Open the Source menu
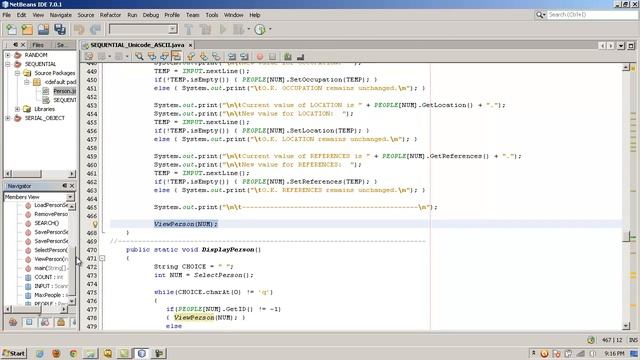The height and width of the screenshot is (360, 640). click(x=86, y=15)
